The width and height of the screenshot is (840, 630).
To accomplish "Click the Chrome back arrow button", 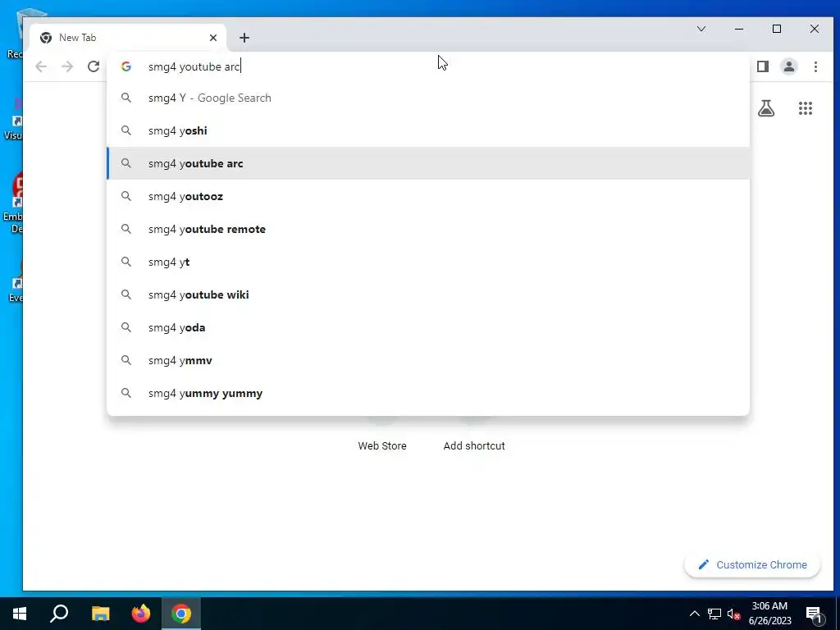I will (41, 66).
